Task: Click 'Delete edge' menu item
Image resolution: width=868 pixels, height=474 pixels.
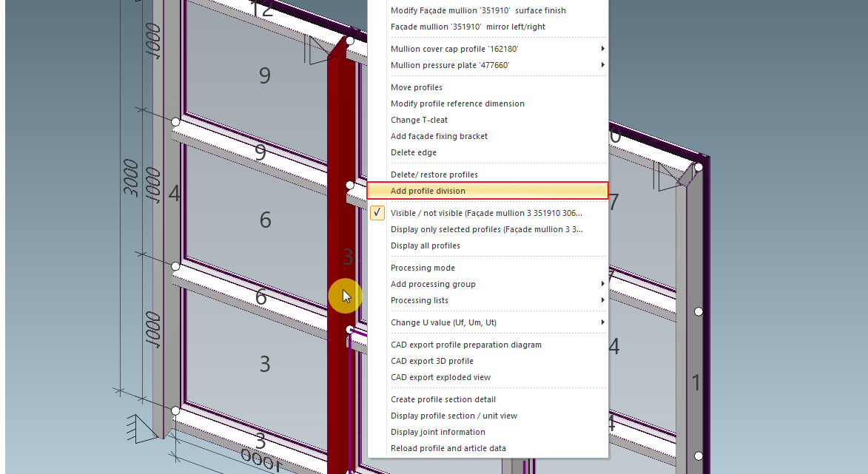Action: point(413,152)
